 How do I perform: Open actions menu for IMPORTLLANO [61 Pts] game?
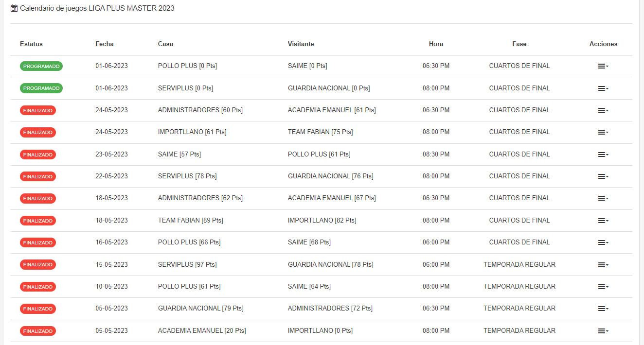point(603,132)
